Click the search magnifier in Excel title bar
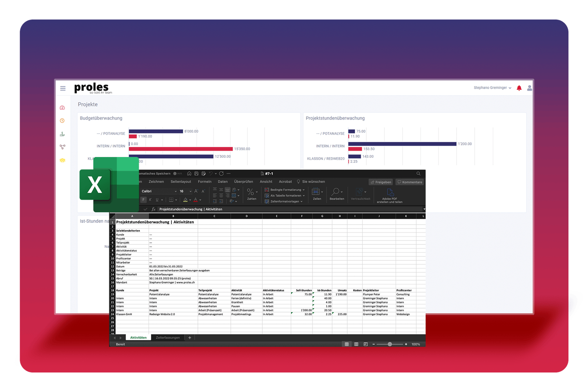 pos(418,173)
